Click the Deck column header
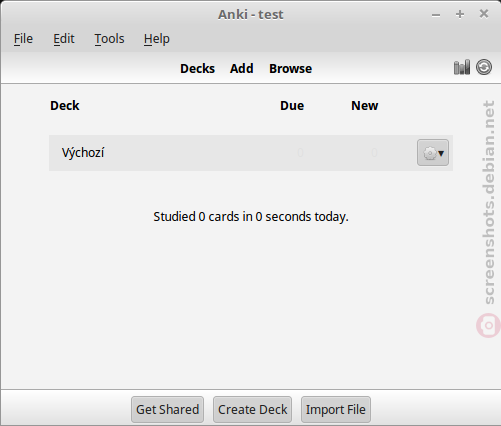The width and height of the screenshot is (501, 426). coord(65,106)
